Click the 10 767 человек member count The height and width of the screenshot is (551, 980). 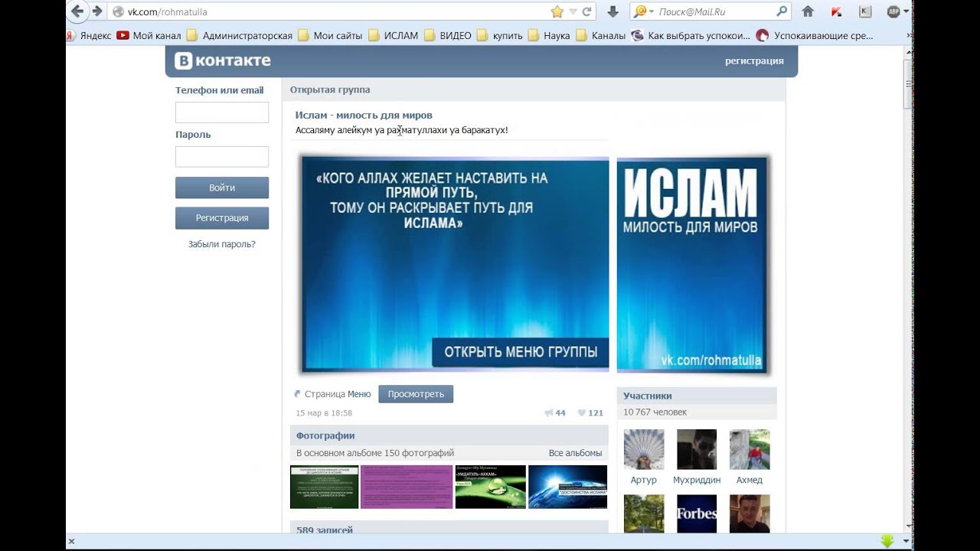pos(655,412)
